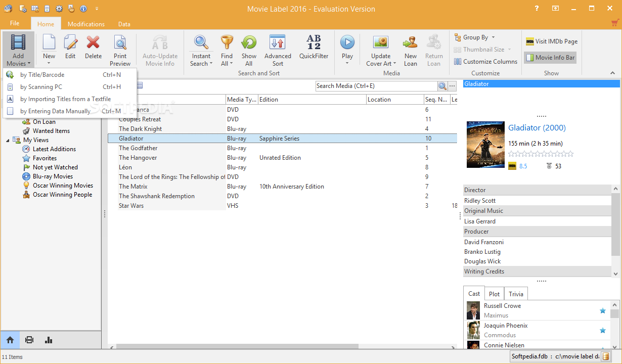
Task: Switch to the Trivia tab
Action: 516,294
